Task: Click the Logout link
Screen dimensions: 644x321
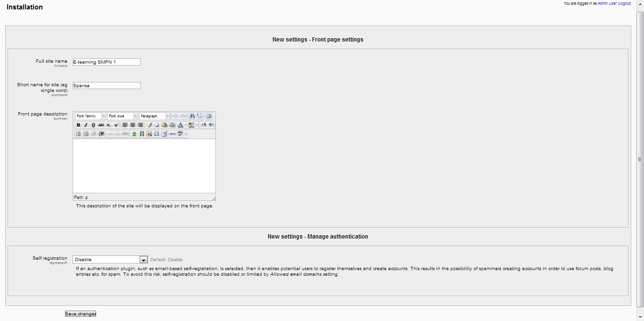Action: (x=624, y=3)
